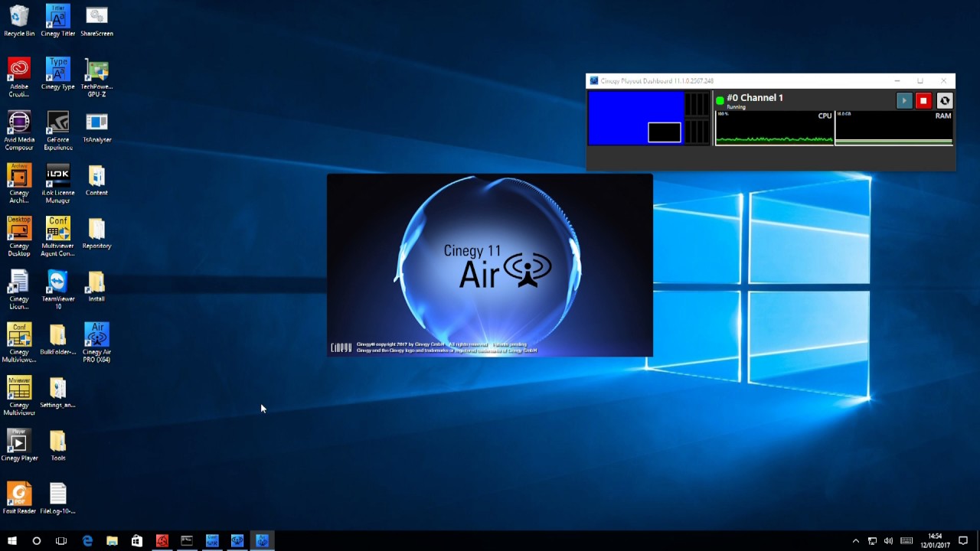Open the Windows Store taskbar icon
The image size is (980, 551).
point(136,540)
